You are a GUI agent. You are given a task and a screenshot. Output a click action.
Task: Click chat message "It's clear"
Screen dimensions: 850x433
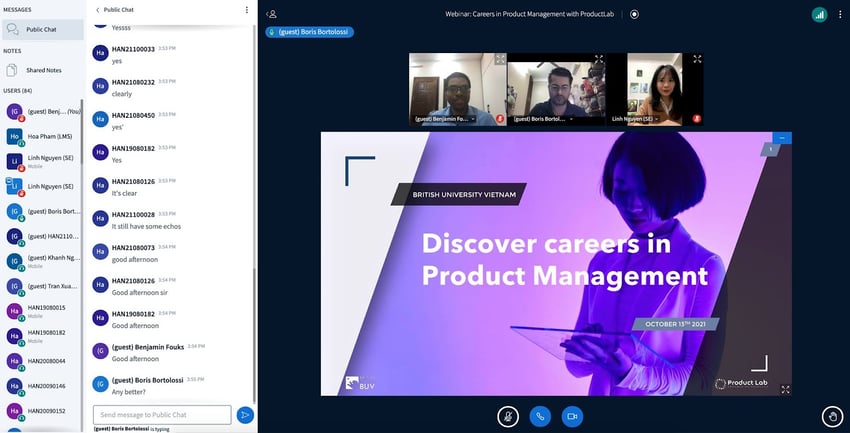[125, 193]
